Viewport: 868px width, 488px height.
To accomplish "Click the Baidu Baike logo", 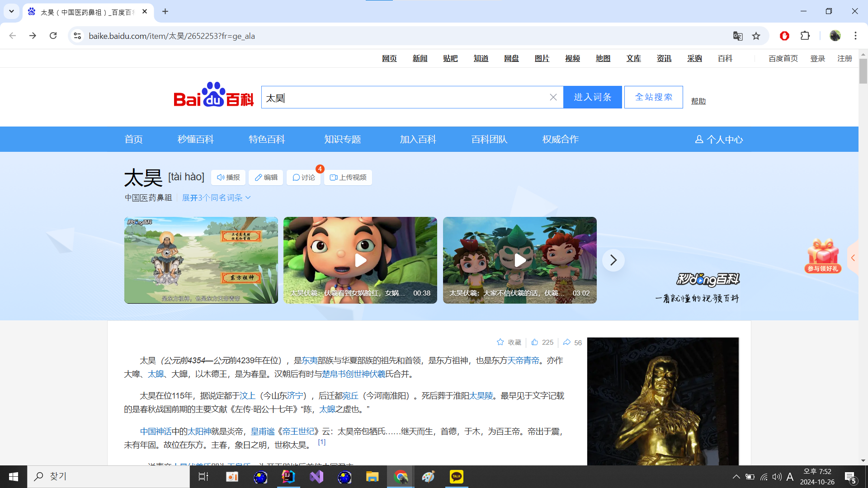I will point(213,95).
